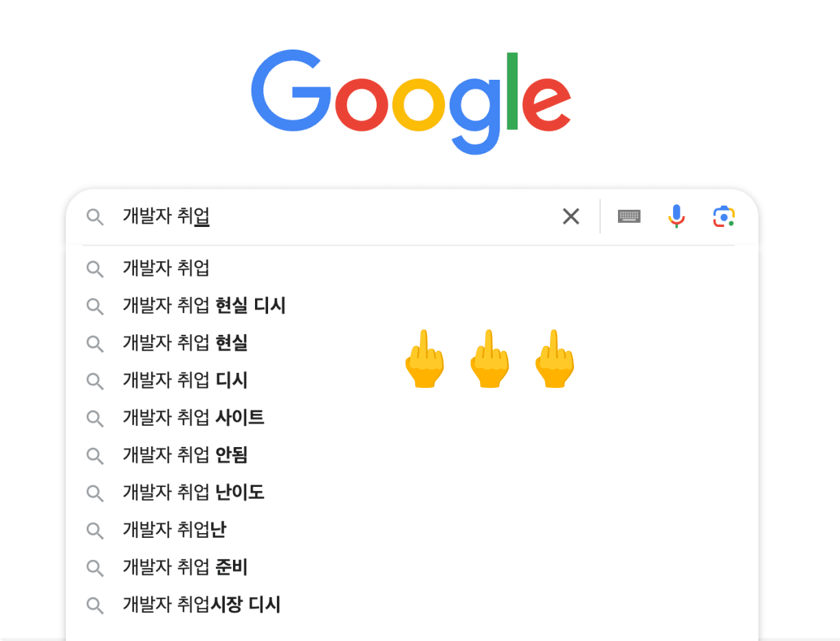The height and width of the screenshot is (641, 840).
Task: Select the suggestion "개발자 취업 현실 디시"
Action: tap(204, 305)
